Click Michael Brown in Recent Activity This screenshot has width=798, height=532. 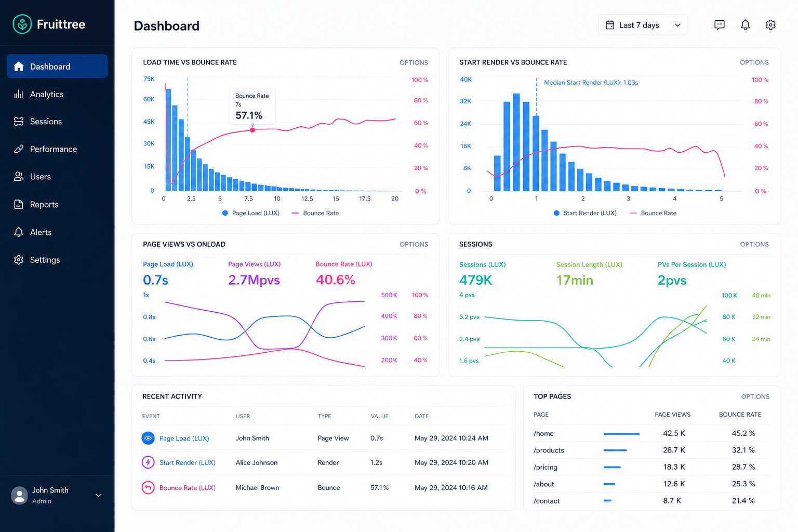(257, 488)
